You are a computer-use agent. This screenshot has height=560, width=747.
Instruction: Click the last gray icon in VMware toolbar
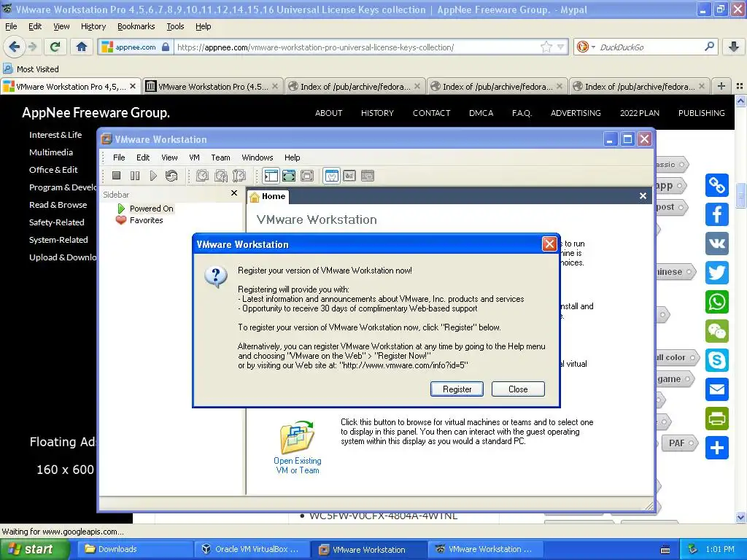pos(368,176)
